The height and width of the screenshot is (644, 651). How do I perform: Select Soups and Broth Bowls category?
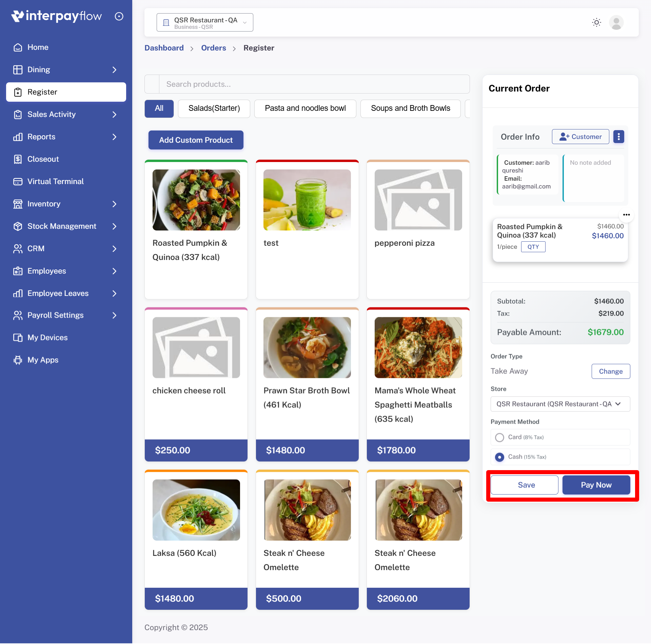click(410, 108)
